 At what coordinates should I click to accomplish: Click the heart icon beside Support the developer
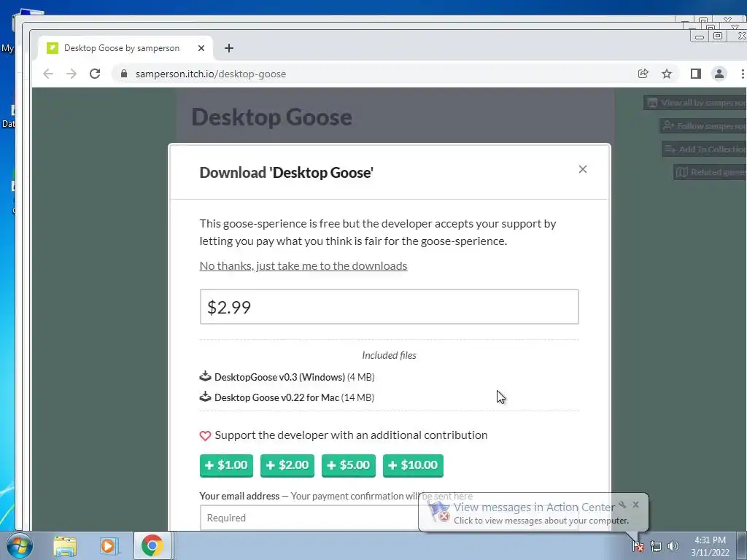[205, 435]
